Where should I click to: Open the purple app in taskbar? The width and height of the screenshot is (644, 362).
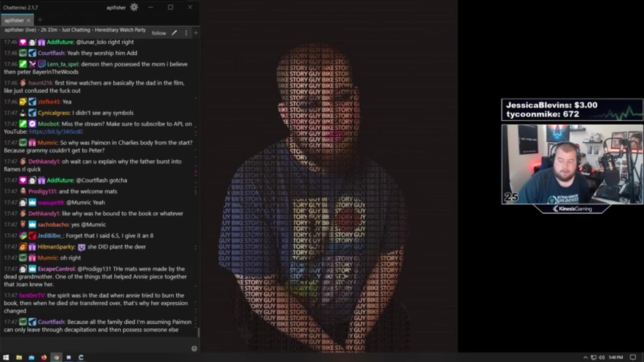coord(68,357)
